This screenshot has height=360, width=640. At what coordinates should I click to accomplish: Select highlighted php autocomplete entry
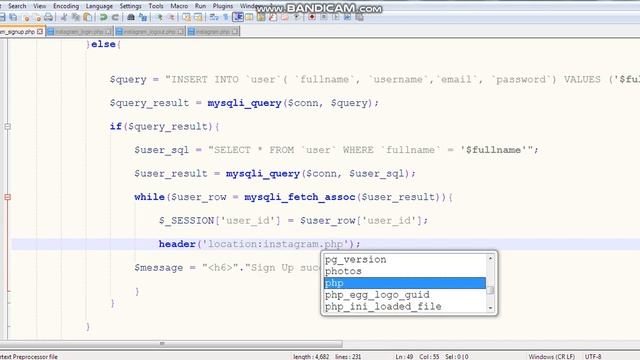(x=405, y=283)
